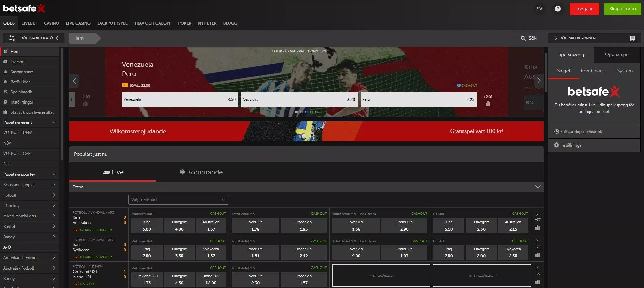The width and height of the screenshot is (644, 288).
Task: Collapse the Fotboll section chevron
Action: point(538,187)
